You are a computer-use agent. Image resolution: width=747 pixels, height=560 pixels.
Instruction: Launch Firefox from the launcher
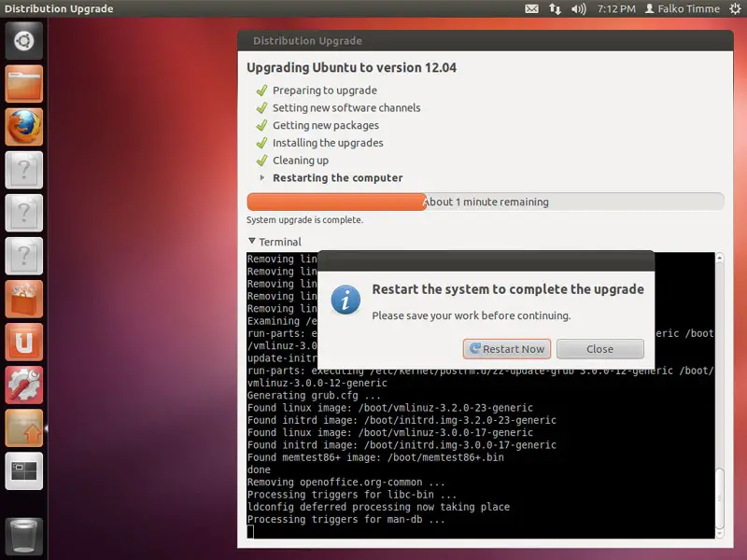tap(24, 127)
